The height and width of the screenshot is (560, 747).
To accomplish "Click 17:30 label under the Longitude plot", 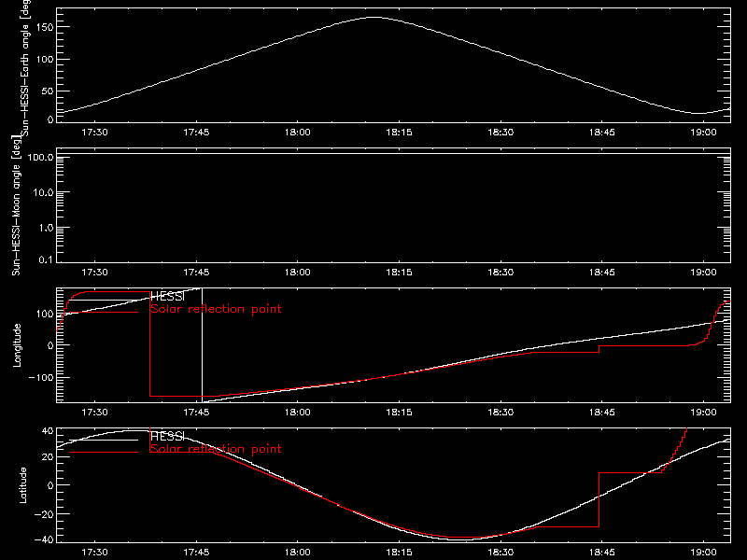I will pyautogui.click(x=94, y=412).
